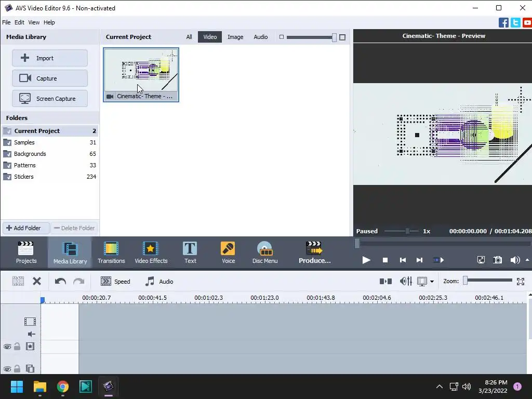The image size is (532, 399).
Task: Select the Stickers folder
Action: [50, 177]
